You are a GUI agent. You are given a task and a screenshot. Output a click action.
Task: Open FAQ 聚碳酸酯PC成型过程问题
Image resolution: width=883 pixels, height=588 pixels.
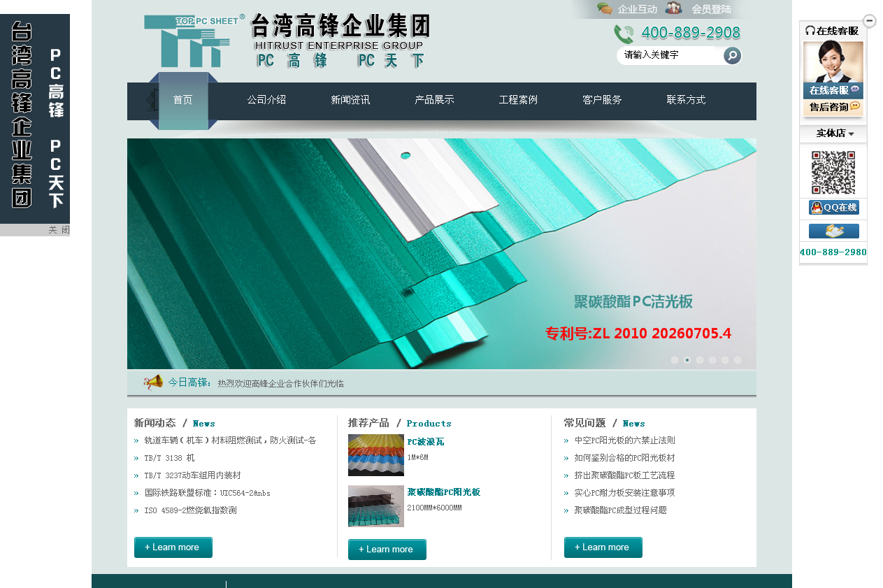pos(621,510)
